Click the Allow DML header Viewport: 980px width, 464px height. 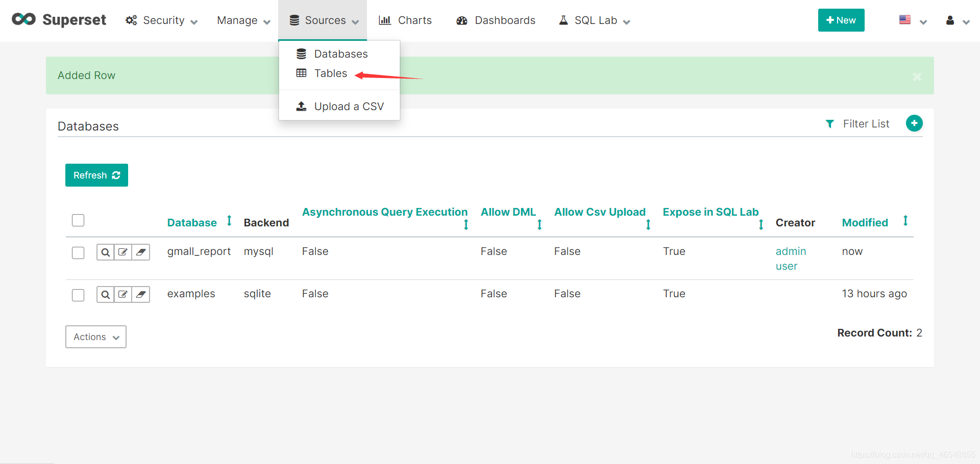[x=508, y=212]
